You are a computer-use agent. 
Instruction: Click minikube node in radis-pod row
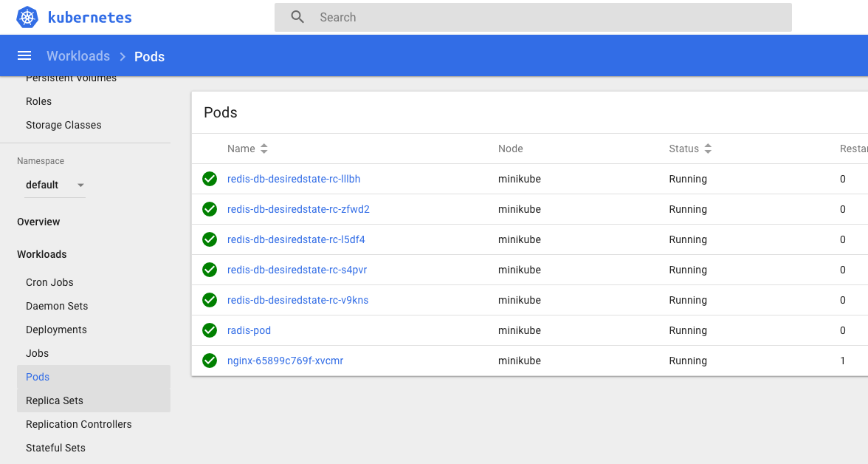tap(520, 330)
